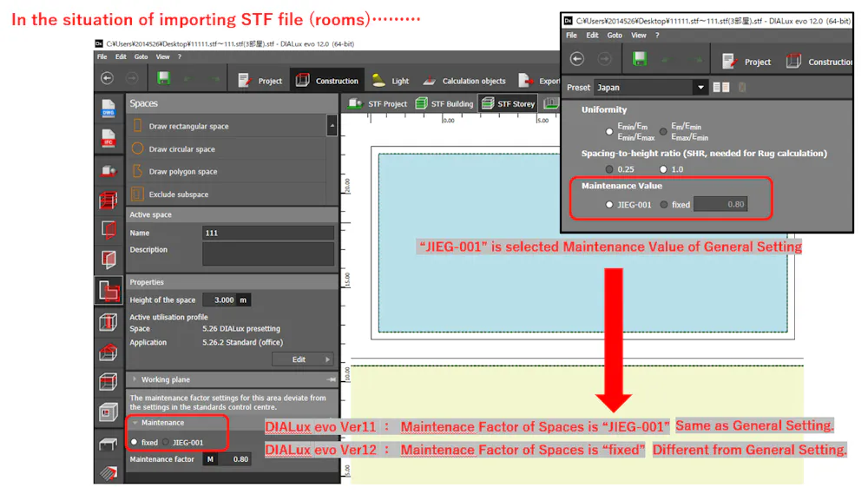The height and width of the screenshot is (494, 868).
Task: Click the compare presets icon beside Japan dropdown
Action: 721,88
